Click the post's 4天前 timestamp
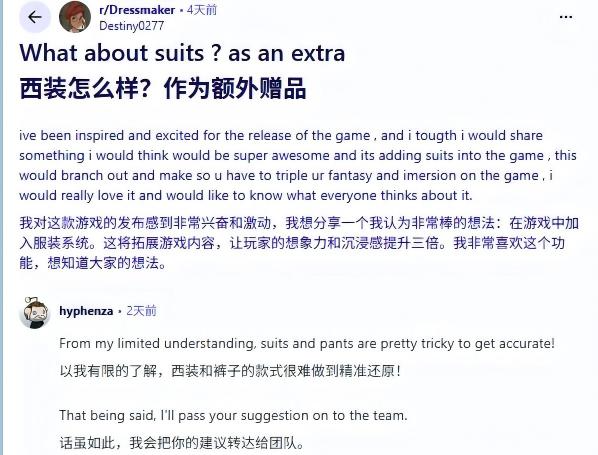This screenshot has width=598, height=455. [202, 10]
